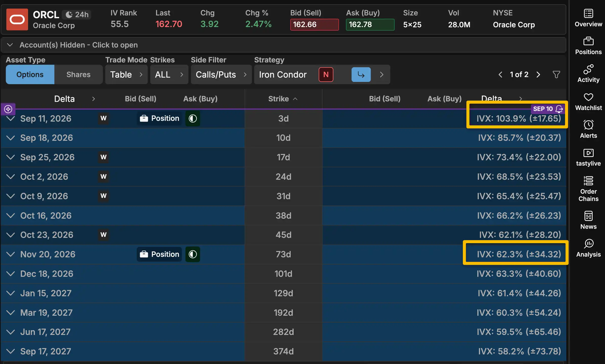Go to next page of 1 of 2
605x364 pixels.
click(538, 75)
